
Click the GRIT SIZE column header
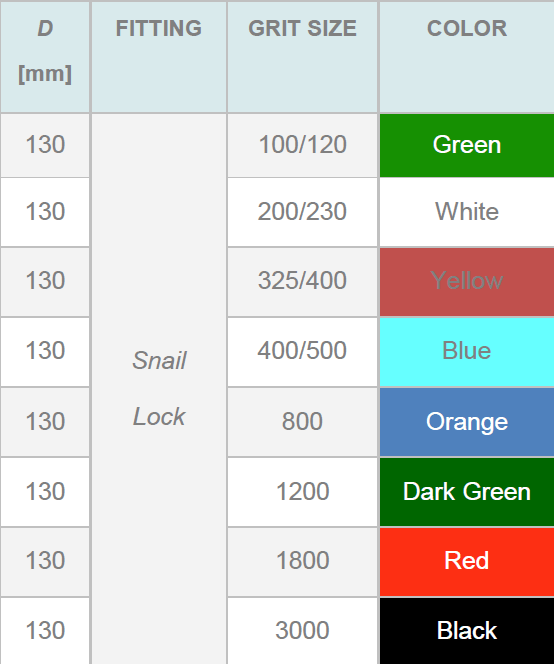(x=302, y=57)
